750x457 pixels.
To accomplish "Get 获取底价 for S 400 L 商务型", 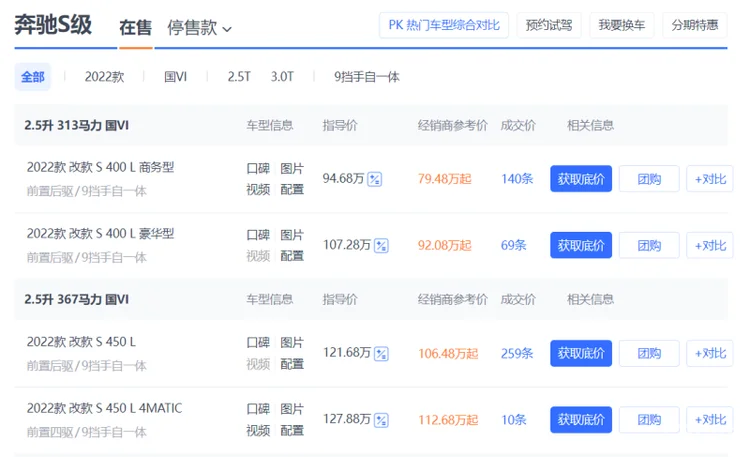I will 581,179.
